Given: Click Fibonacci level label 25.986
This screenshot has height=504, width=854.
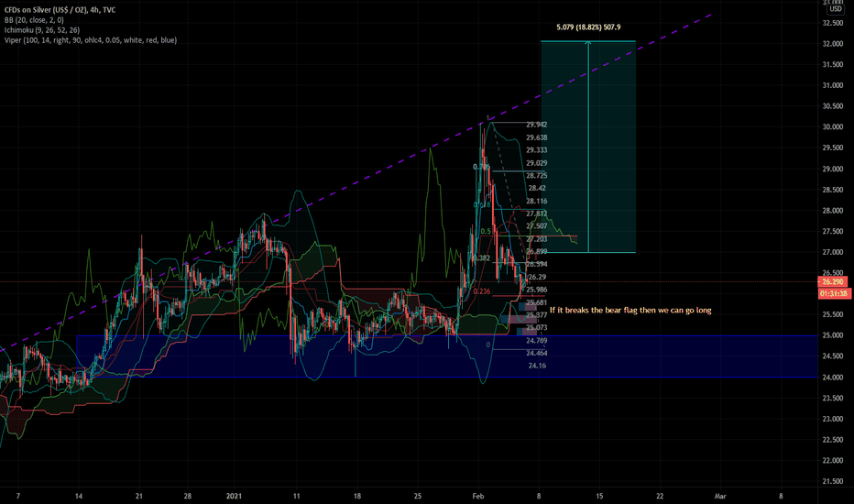Looking at the screenshot, I should point(536,290).
